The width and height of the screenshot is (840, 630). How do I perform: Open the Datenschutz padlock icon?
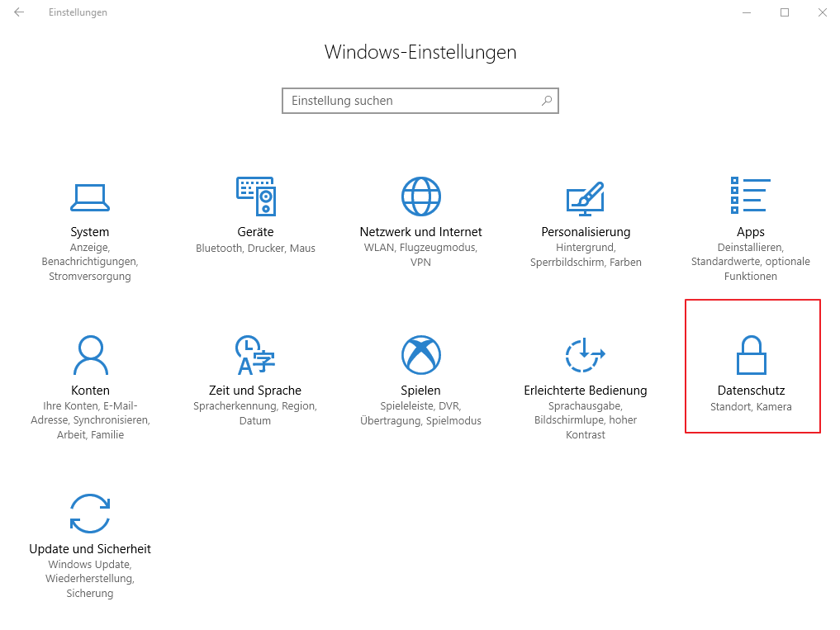click(x=751, y=355)
